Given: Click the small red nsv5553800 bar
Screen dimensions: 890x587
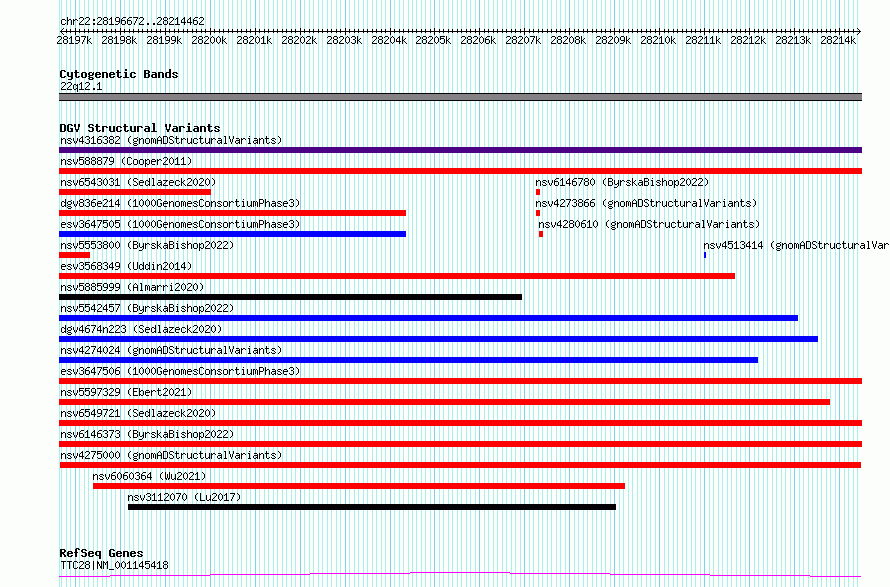Looking at the screenshot, I should (x=74, y=255).
